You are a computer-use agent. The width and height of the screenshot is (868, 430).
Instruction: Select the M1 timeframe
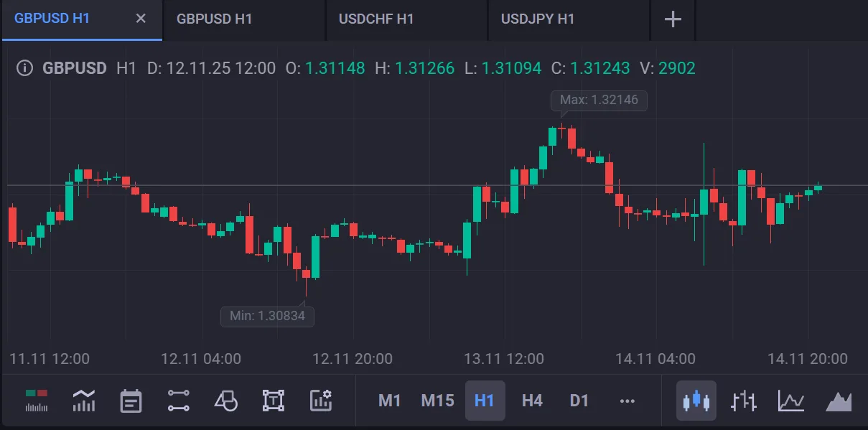pyautogui.click(x=389, y=401)
